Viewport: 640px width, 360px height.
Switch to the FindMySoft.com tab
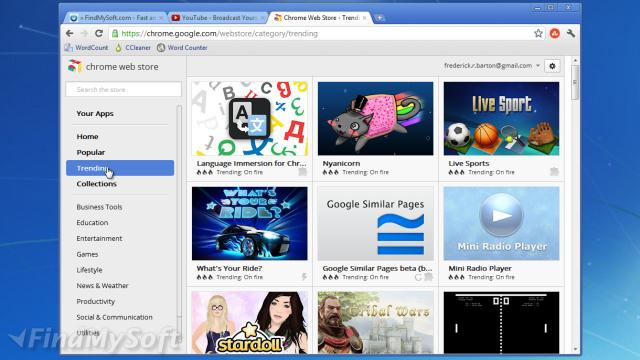tap(115, 18)
